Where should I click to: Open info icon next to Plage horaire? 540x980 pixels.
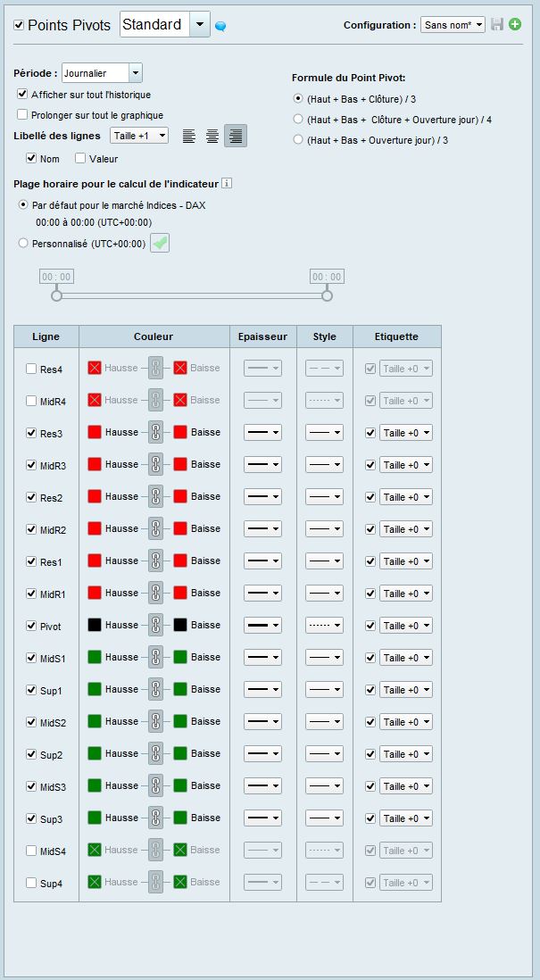coord(228,184)
